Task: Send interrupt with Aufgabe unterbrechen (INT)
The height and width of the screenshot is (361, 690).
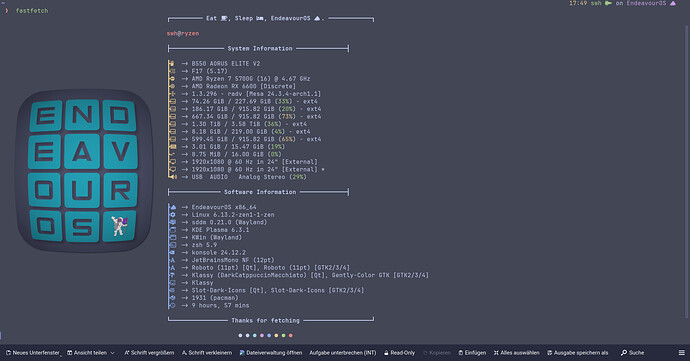Action: (342, 353)
